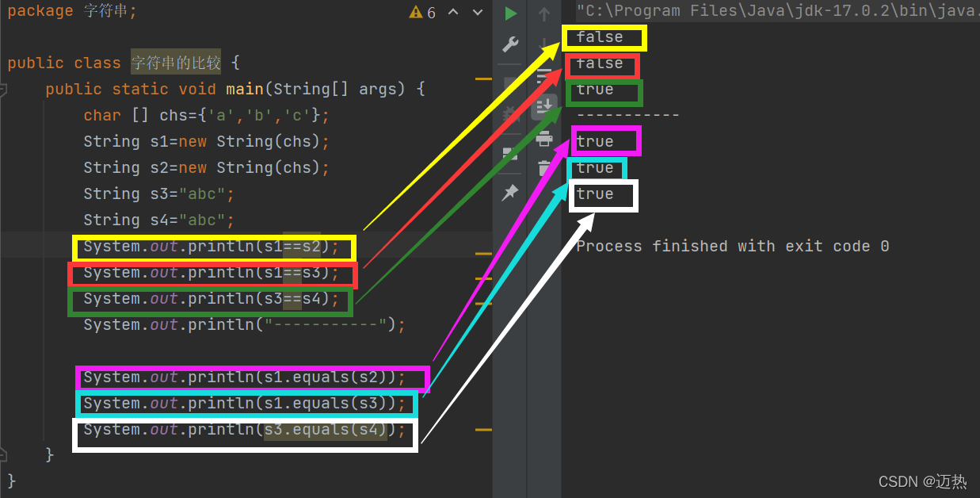Click the 'main' method name
The image size is (980, 498).
[x=245, y=89]
